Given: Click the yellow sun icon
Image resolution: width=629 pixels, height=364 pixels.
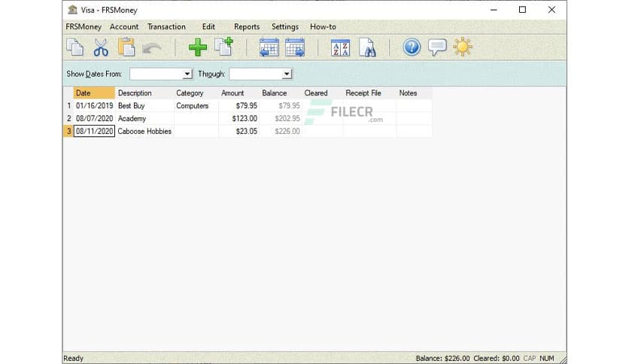Looking at the screenshot, I should click(x=463, y=47).
